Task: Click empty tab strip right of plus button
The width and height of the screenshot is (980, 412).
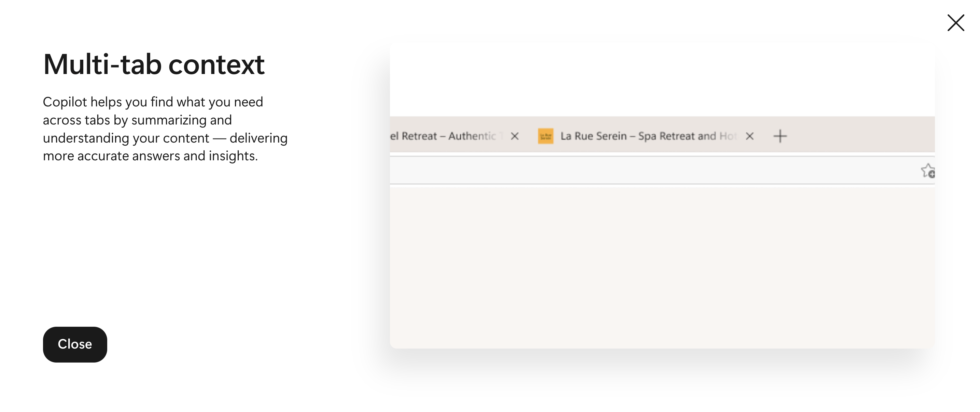Action: click(860, 135)
